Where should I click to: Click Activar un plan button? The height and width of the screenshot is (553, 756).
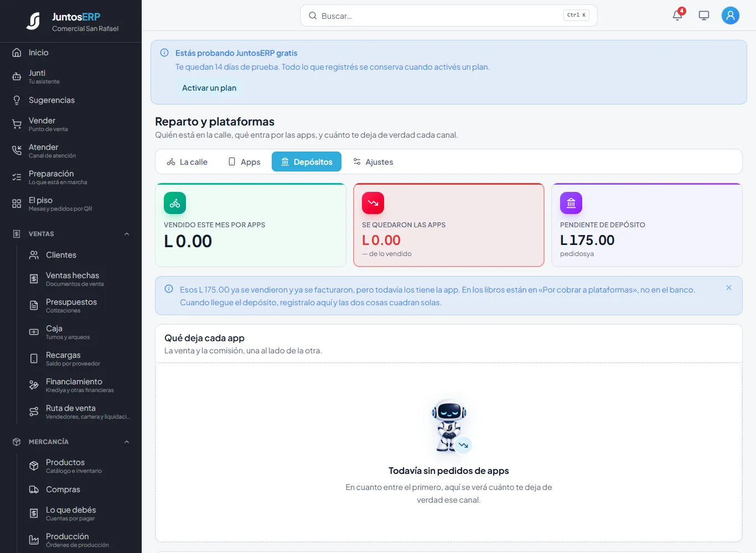point(209,88)
